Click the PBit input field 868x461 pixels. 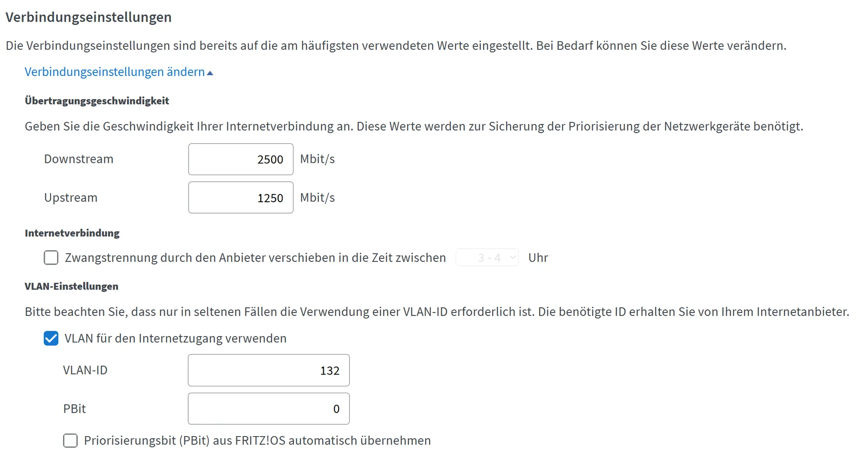tap(269, 409)
